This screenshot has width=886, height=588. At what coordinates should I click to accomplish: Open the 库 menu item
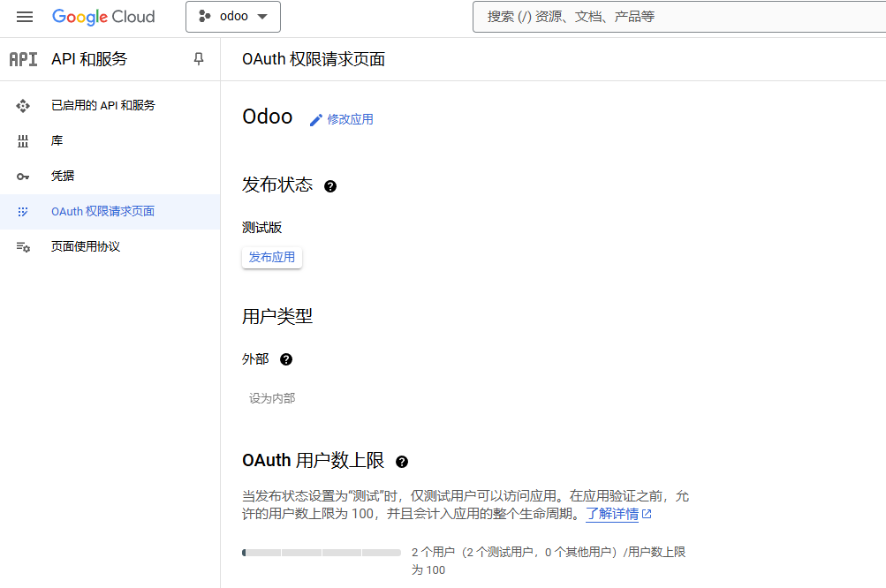(x=110, y=140)
